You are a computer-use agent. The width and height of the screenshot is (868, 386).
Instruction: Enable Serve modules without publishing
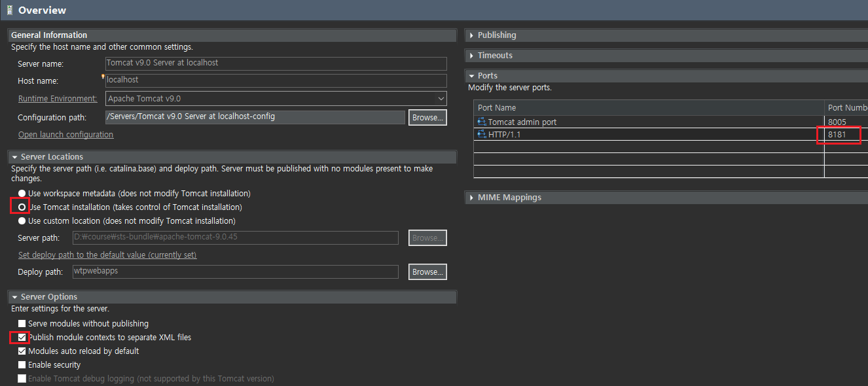(x=22, y=323)
